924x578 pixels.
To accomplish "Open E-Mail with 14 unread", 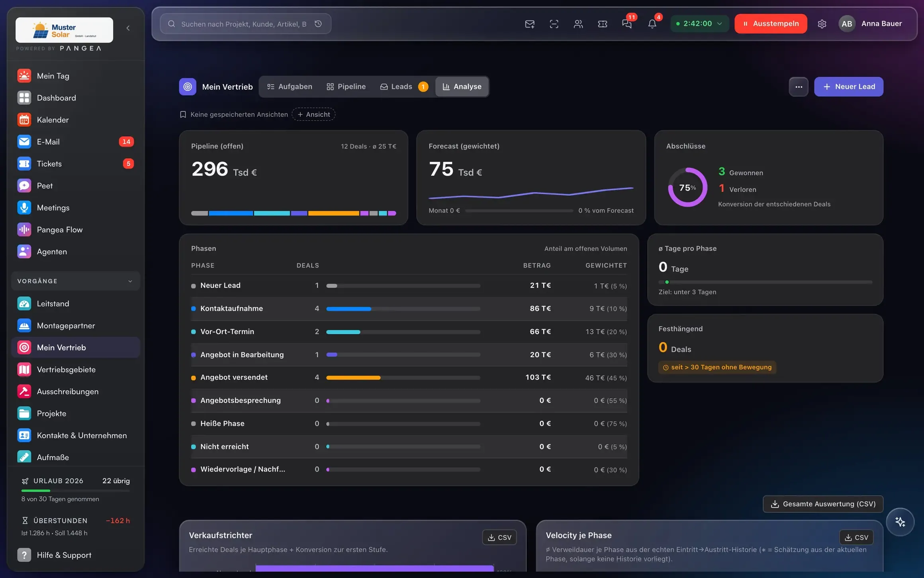I will point(76,142).
